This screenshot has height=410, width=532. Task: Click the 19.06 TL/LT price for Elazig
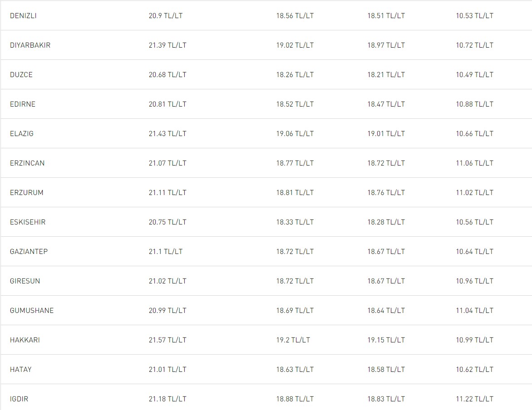295,134
